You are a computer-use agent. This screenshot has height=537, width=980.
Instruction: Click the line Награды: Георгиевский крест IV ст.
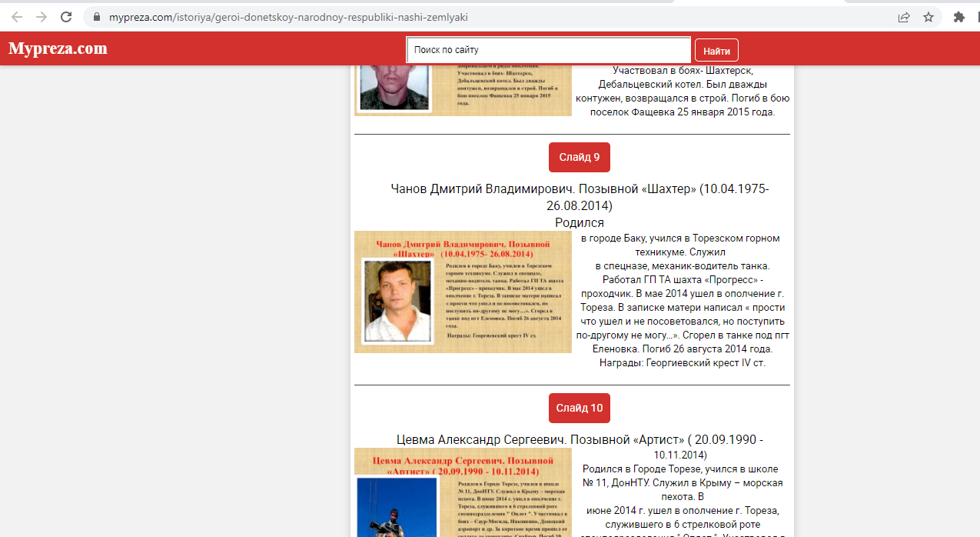coord(683,362)
